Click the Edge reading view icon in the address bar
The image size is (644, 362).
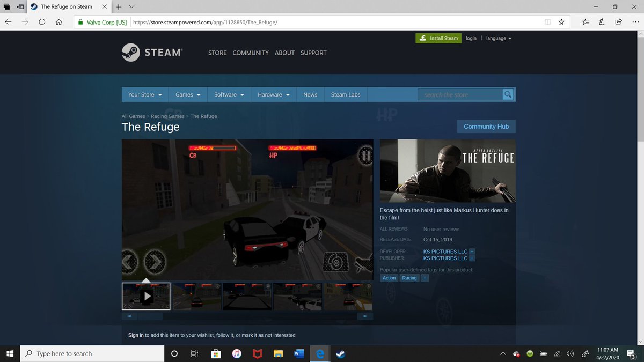point(547,22)
